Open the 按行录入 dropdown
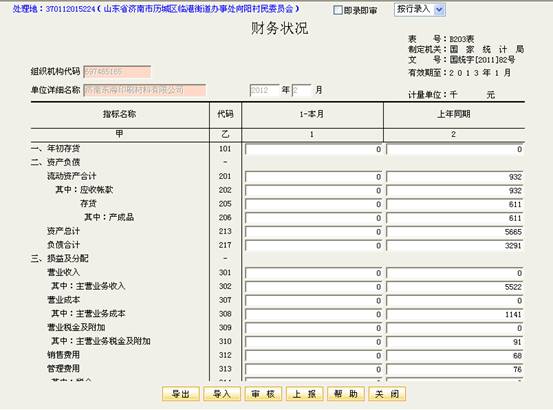Viewport: 553px width, 410px height. coord(420,10)
